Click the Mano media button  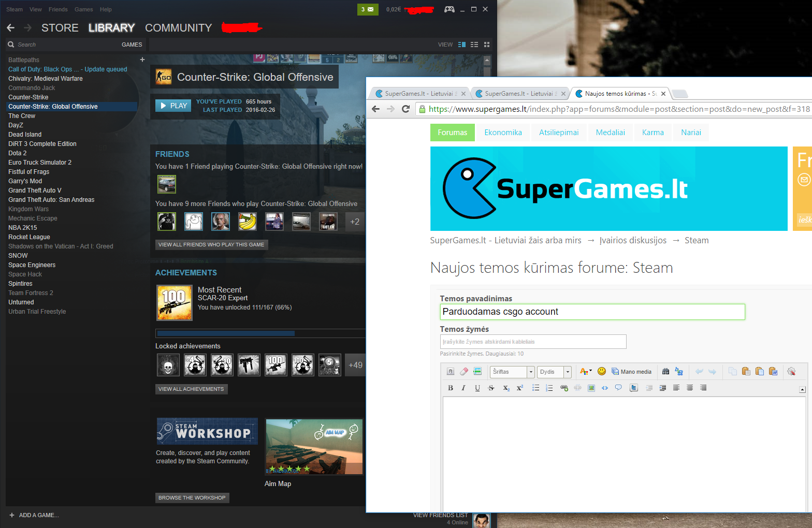tap(631, 372)
